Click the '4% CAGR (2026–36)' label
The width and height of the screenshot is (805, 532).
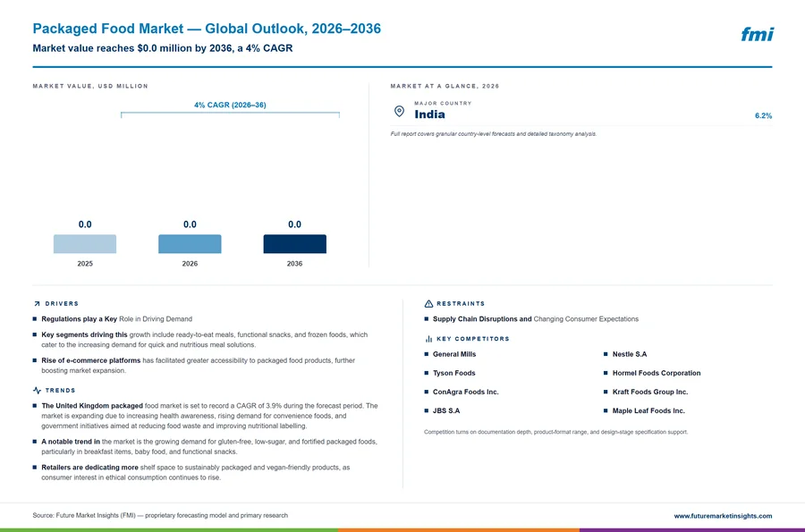(x=230, y=105)
